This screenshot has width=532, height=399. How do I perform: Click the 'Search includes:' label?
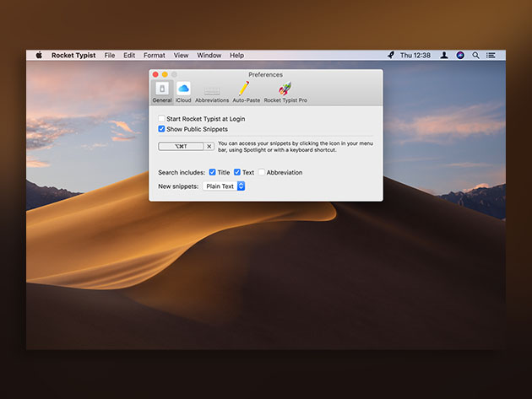[x=182, y=173]
